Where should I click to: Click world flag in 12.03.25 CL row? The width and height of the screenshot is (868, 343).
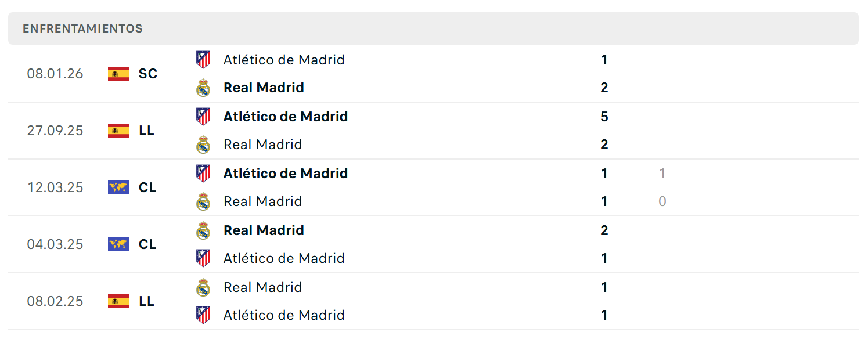(x=118, y=187)
